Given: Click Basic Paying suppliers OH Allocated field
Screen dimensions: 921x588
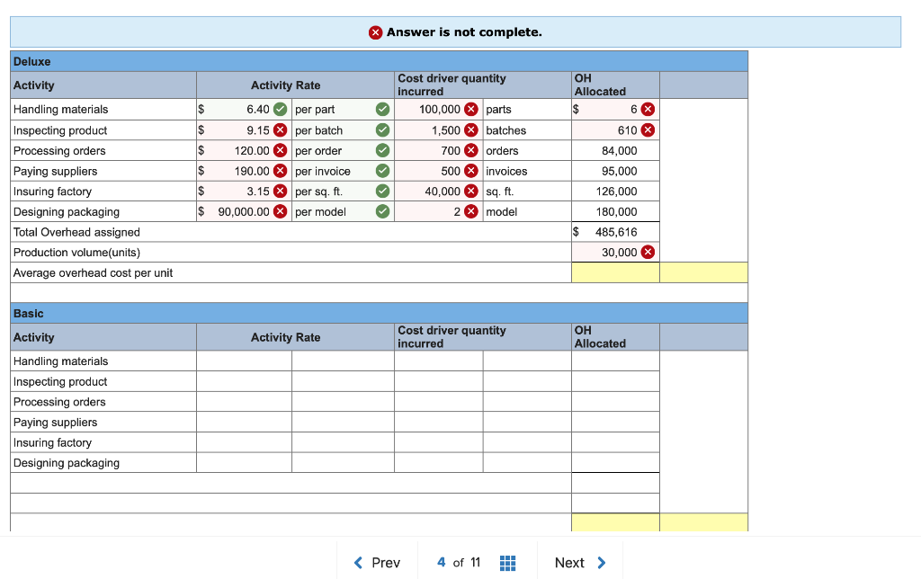Looking at the screenshot, I should point(615,422).
